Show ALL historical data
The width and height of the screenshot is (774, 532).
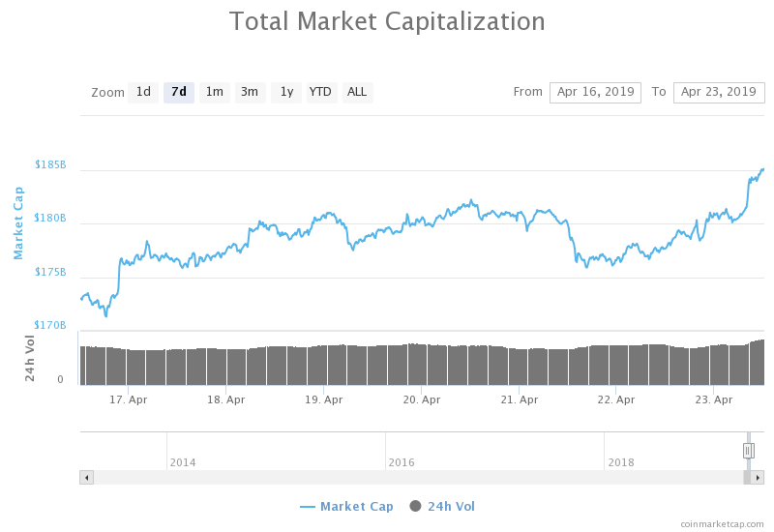(357, 92)
